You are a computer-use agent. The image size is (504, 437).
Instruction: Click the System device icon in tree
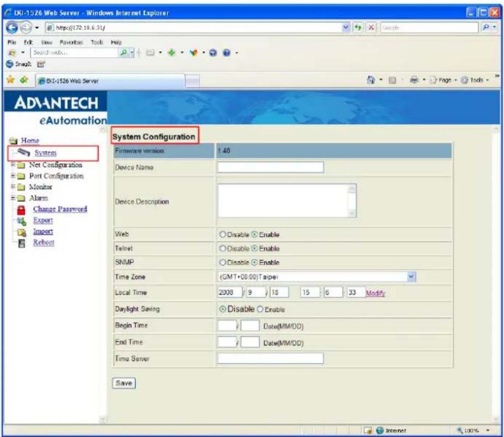pyautogui.click(x=24, y=152)
